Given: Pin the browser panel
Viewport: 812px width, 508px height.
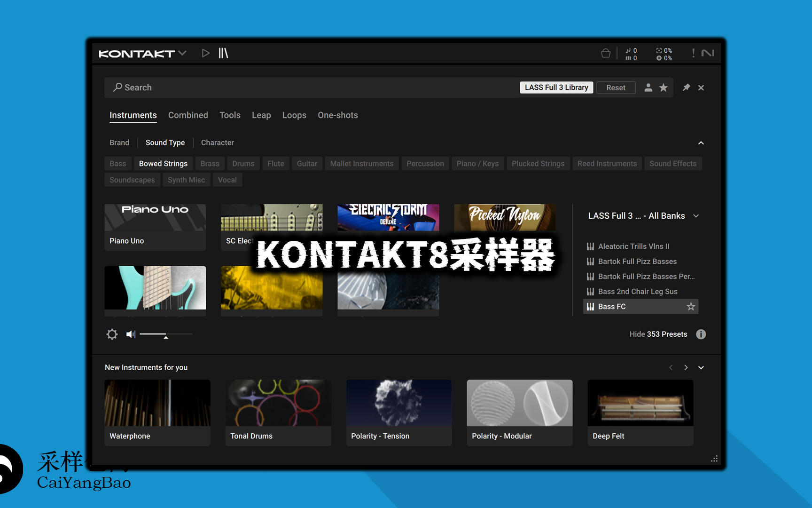Looking at the screenshot, I should [686, 87].
